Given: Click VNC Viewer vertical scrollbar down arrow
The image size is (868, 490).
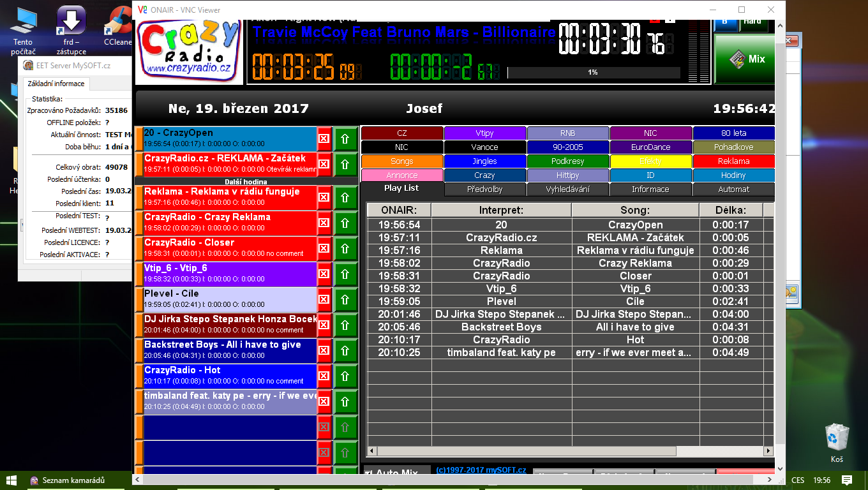Looking at the screenshot, I should (x=781, y=468).
